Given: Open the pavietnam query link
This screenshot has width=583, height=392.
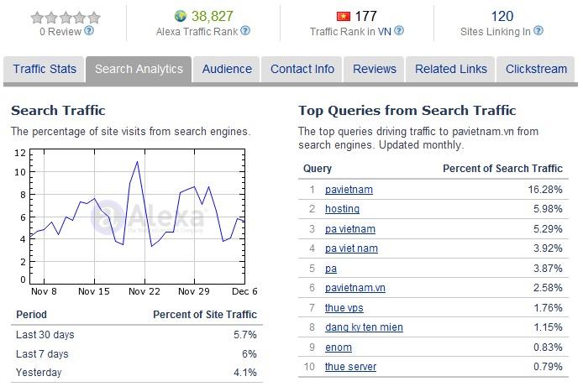Looking at the screenshot, I should (349, 190).
